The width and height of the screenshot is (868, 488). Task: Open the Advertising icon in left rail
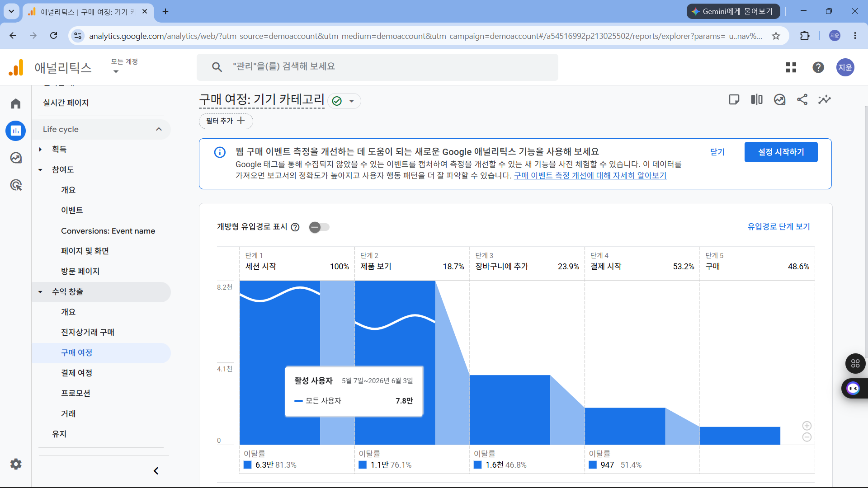point(16,185)
